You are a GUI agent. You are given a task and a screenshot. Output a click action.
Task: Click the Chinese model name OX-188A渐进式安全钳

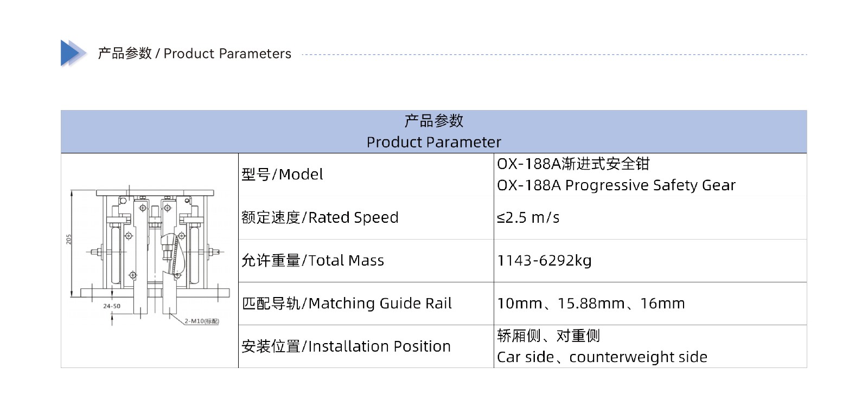573,164
